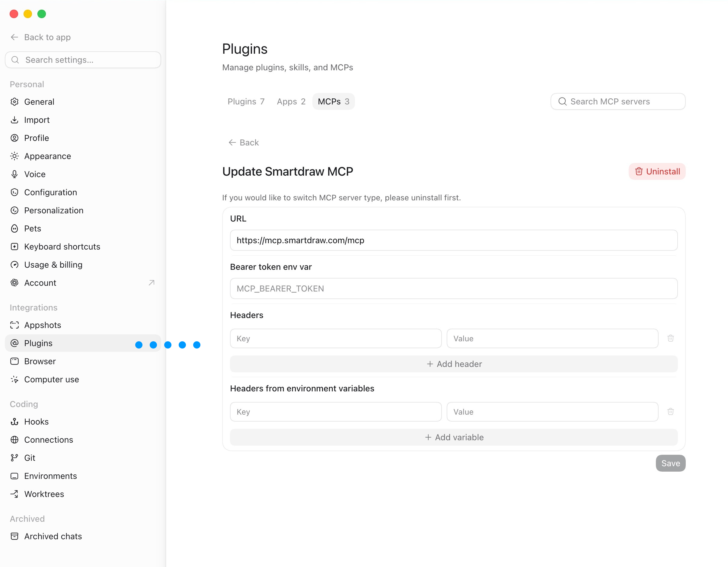This screenshot has width=728, height=567.
Task: Click the Voice microphone icon
Action: point(14,174)
